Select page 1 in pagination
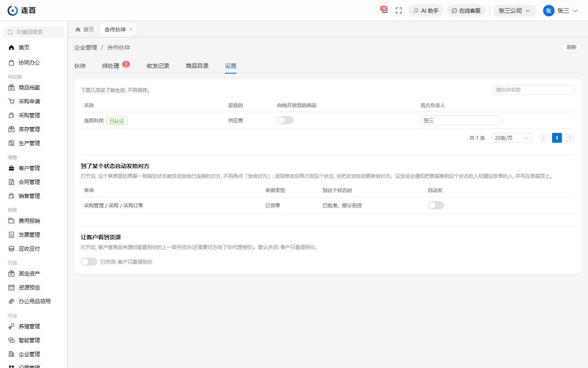Image resolution: width=588 pixels, height=368 pixels. pos(557,138)
